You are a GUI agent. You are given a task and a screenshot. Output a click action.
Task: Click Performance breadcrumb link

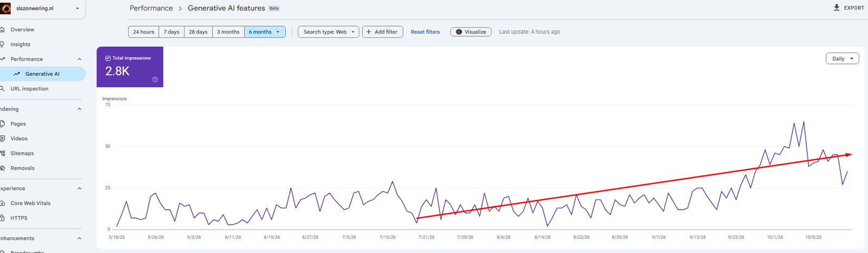coord(151,8)
